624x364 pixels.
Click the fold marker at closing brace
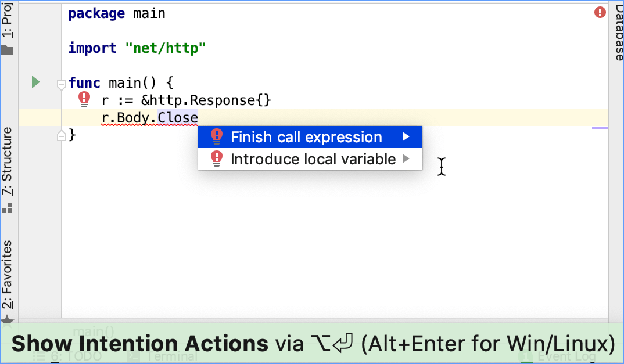(x=61, y=136)
